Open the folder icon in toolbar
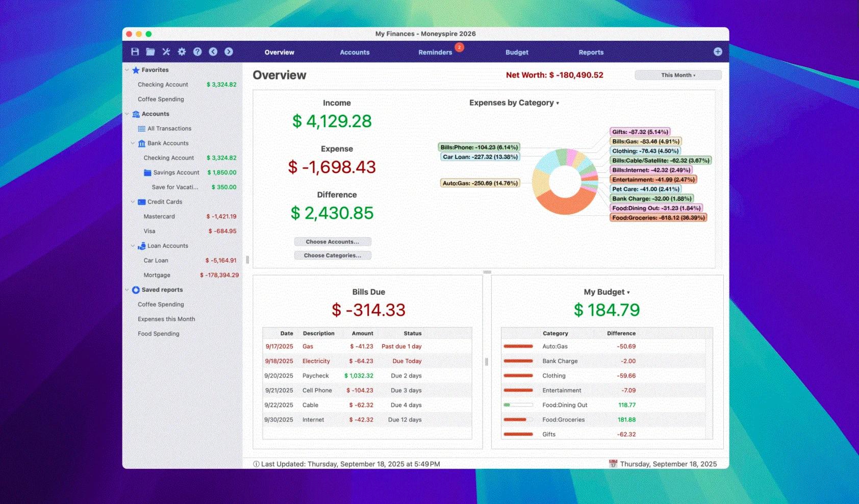859x504 pixels. coord(150,52)
